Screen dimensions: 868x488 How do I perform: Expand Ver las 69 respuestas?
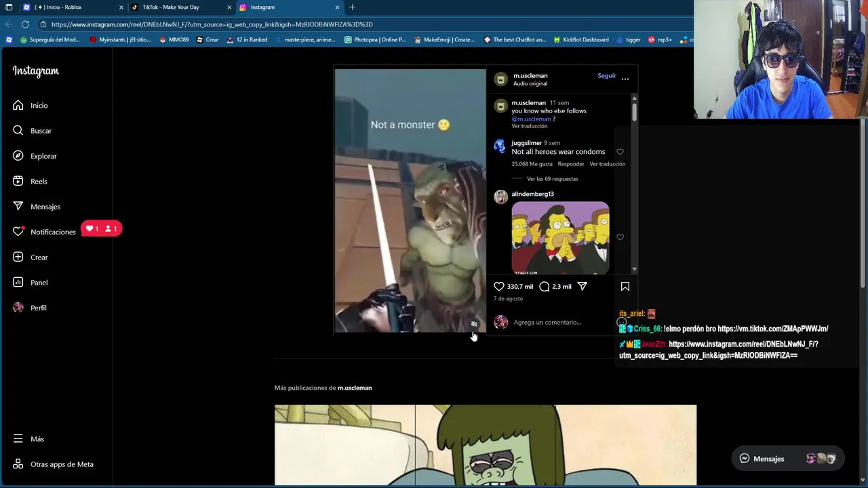[x=552, y=179]
